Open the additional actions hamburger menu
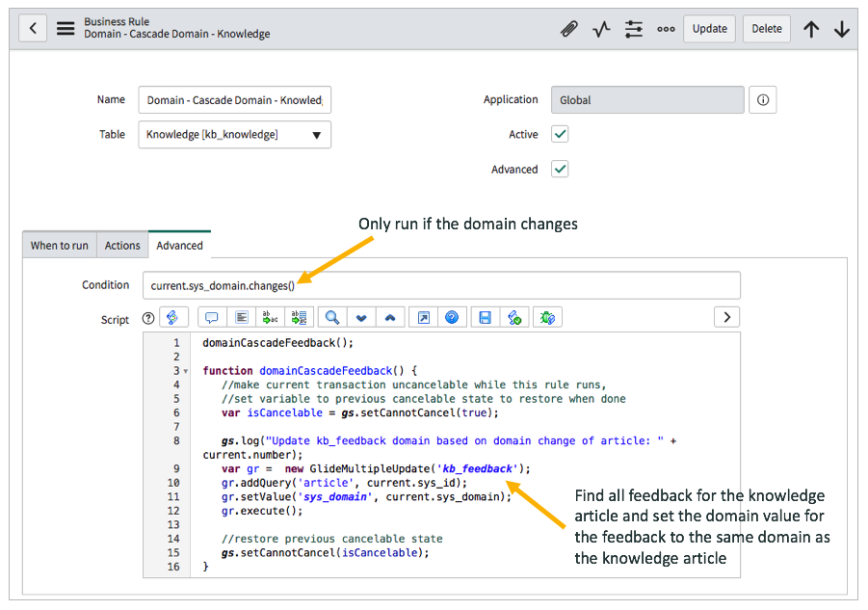Viewport: 868px width, 610px height. click(66, 28)
